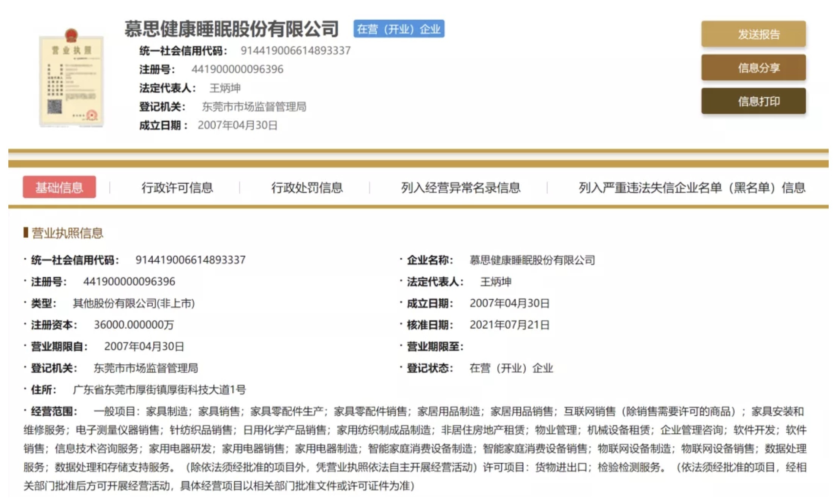The image size is (834, 504).
Task: Click the company name 慕思健康睡眠股份有限公司
Action: (231, 29)
